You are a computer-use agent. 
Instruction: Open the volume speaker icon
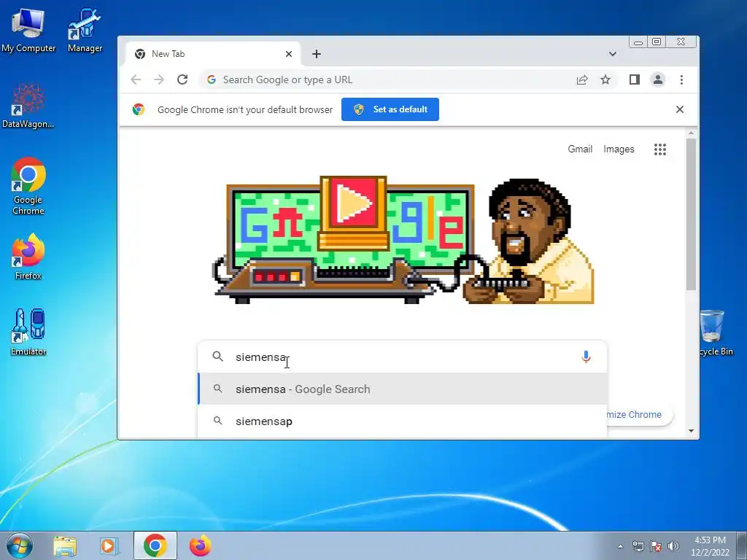coord(673,546)
